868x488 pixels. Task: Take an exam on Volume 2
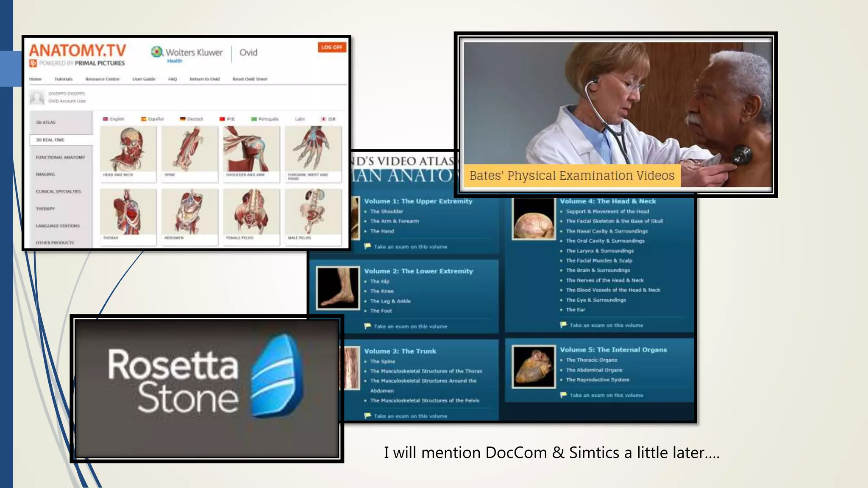point(410,327)
